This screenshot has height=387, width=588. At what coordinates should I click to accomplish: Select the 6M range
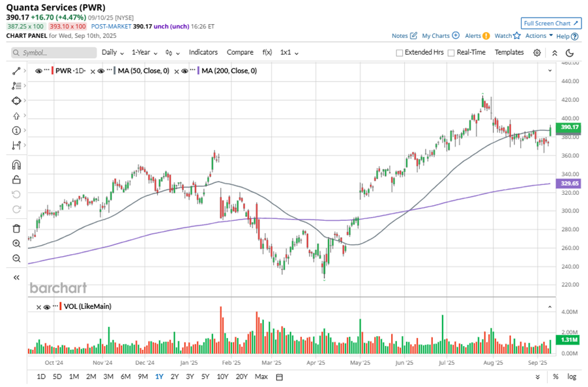coord(125,377)
